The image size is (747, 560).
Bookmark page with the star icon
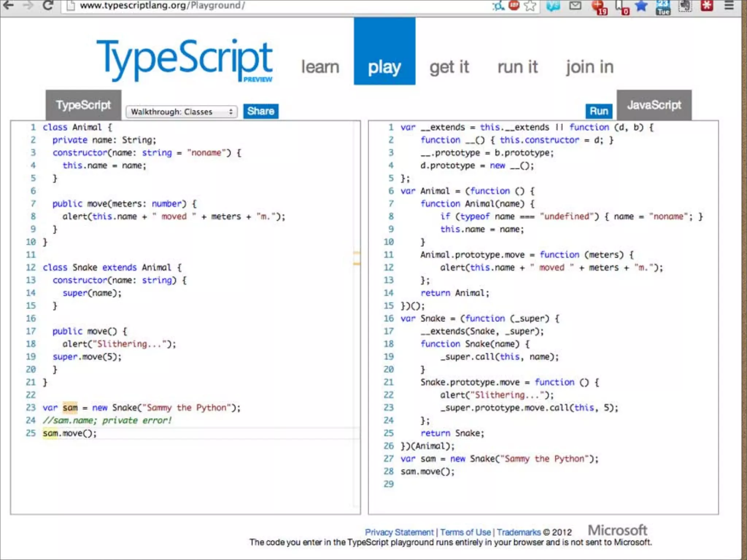(530, 5)
